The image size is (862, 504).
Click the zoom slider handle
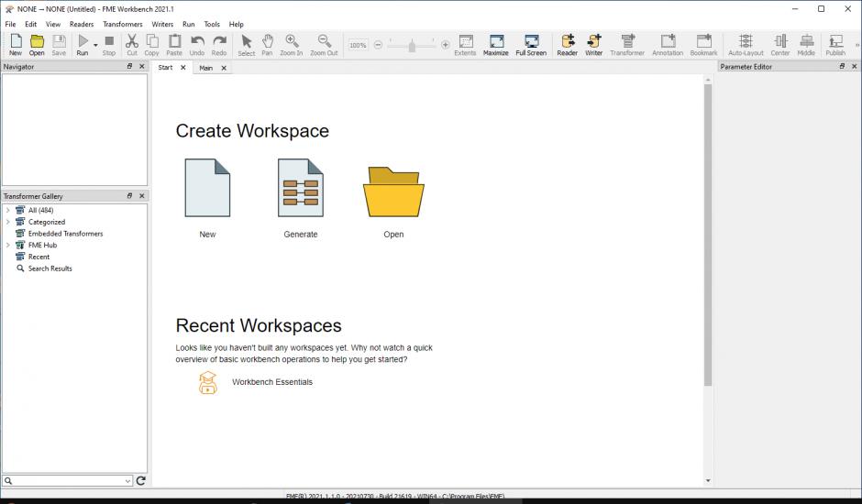[412, 46]
